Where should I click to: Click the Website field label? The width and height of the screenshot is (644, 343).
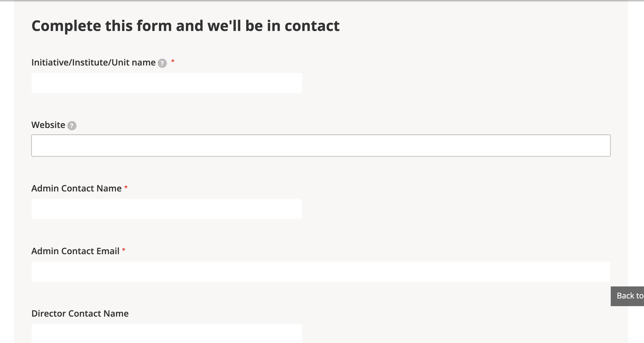click(x=48, y=125)
